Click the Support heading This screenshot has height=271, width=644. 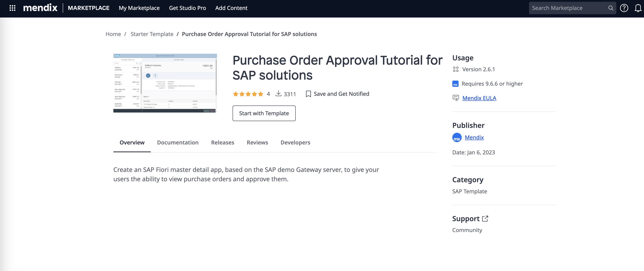[x=466, y=219]
